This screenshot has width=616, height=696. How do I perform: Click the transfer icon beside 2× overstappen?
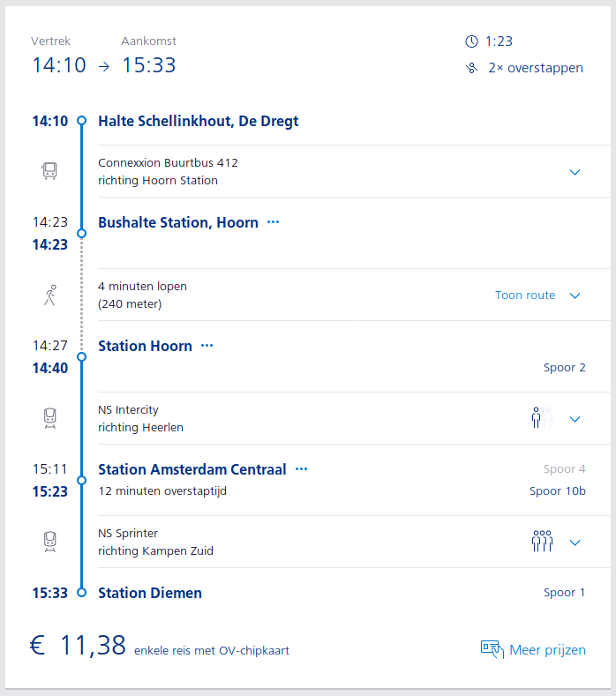tap(471, 68)
